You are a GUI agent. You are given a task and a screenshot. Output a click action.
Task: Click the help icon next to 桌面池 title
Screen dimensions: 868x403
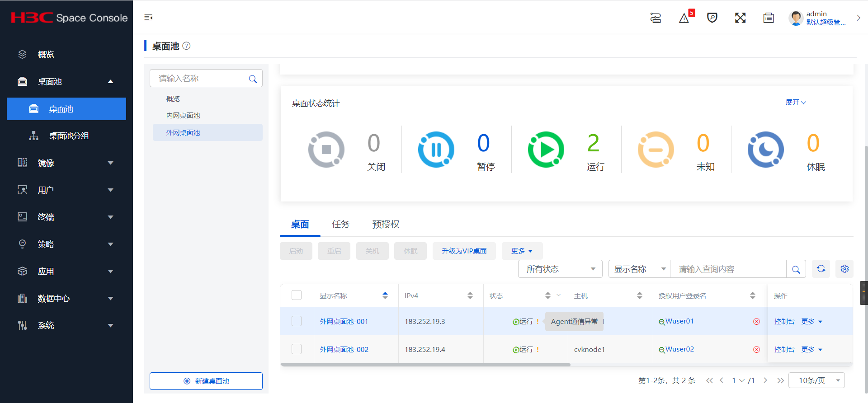click(x=186, y=46)
